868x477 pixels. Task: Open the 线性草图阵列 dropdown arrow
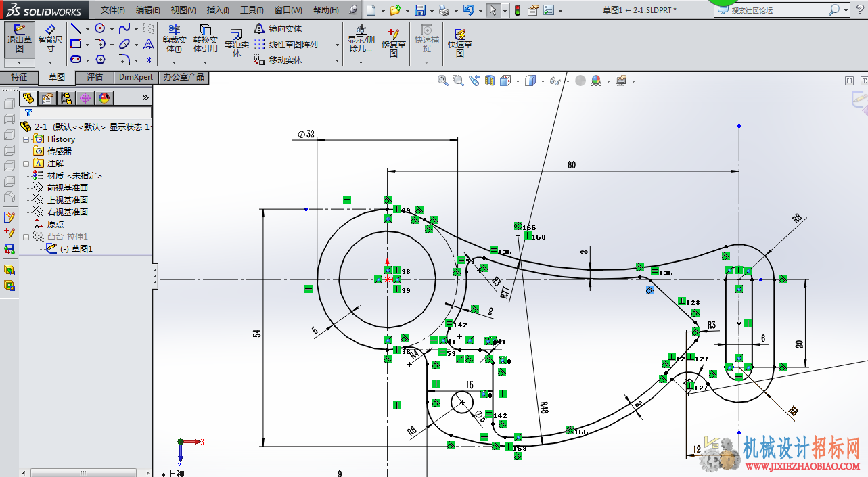tap(337, 45)
